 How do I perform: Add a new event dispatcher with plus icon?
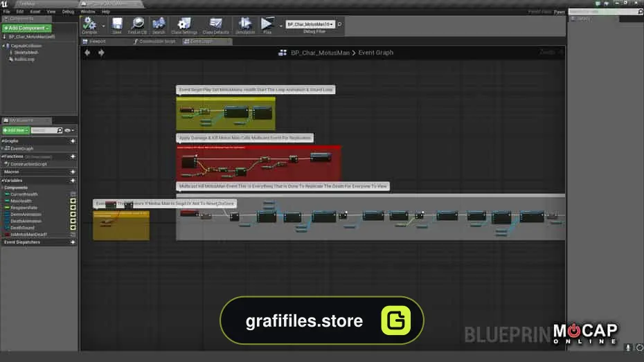[73, 242]
